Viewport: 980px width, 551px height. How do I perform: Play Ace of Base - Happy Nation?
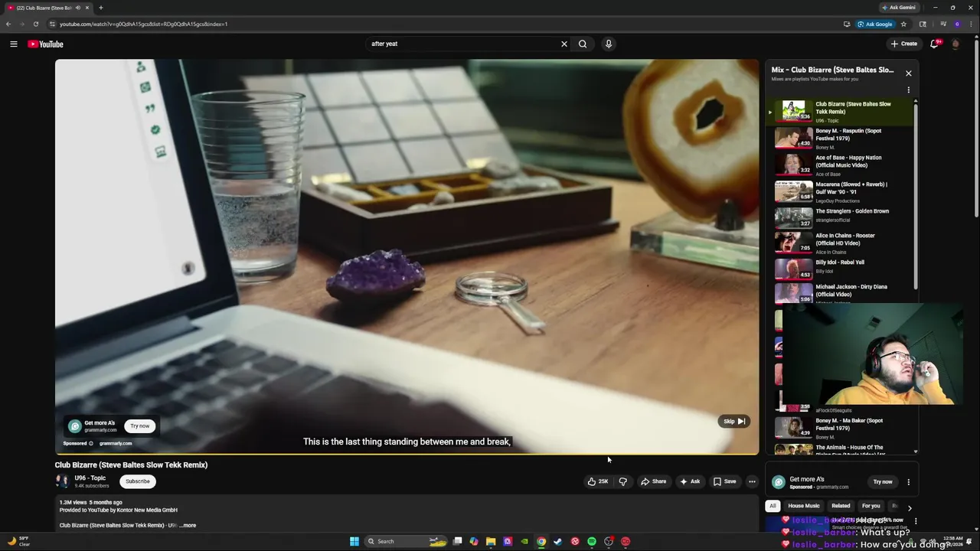pyautogui.click(x=839, y=165)
